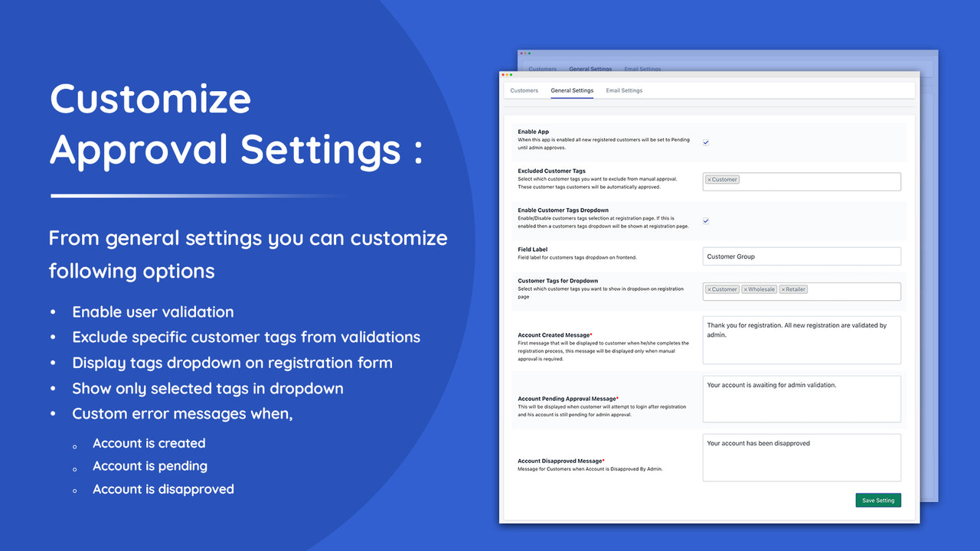Screen dimensions: 980x551
Task: Toggle the Enable Customer Tags Dropdown checkbox
Action: (x=705, y=221)
